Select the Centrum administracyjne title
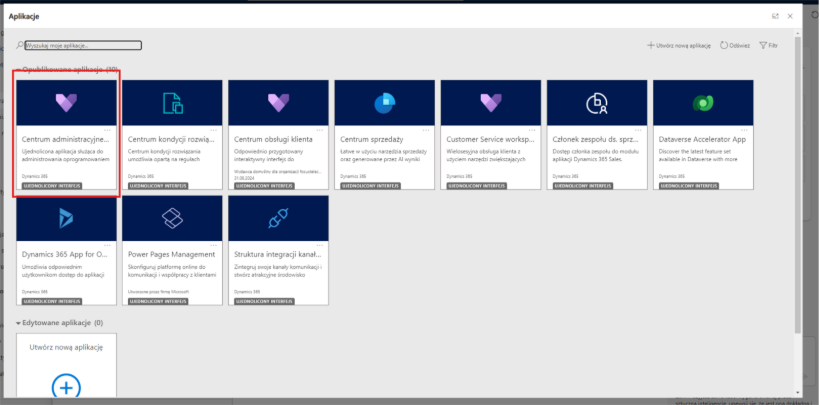Viewport: 820px width, 405px height. click(66, 140)
